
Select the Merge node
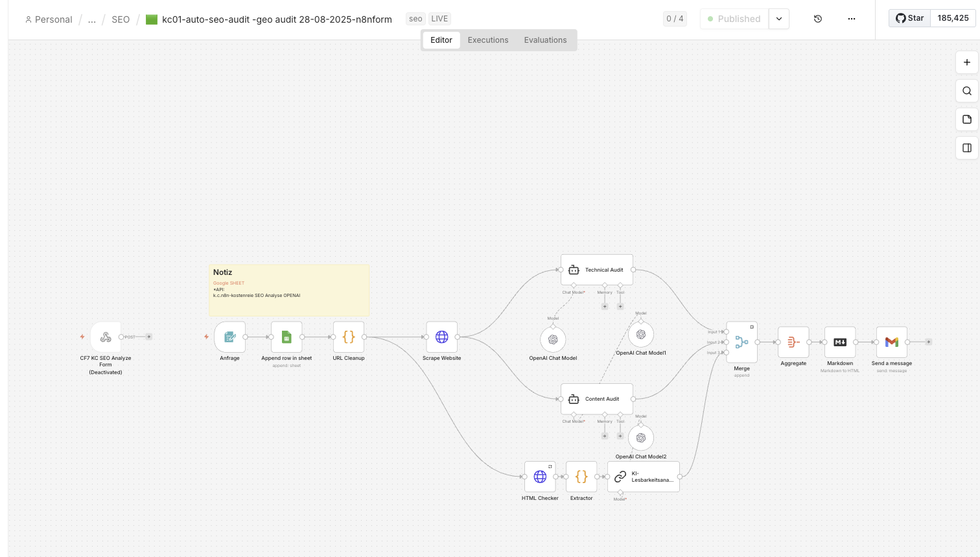(742, 342)
